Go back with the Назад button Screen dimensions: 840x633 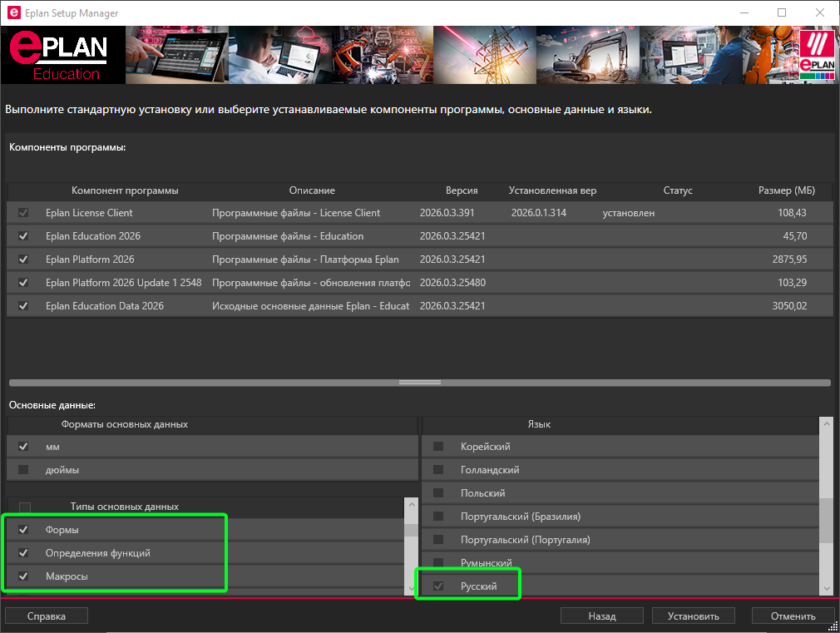tap(602, 616)
